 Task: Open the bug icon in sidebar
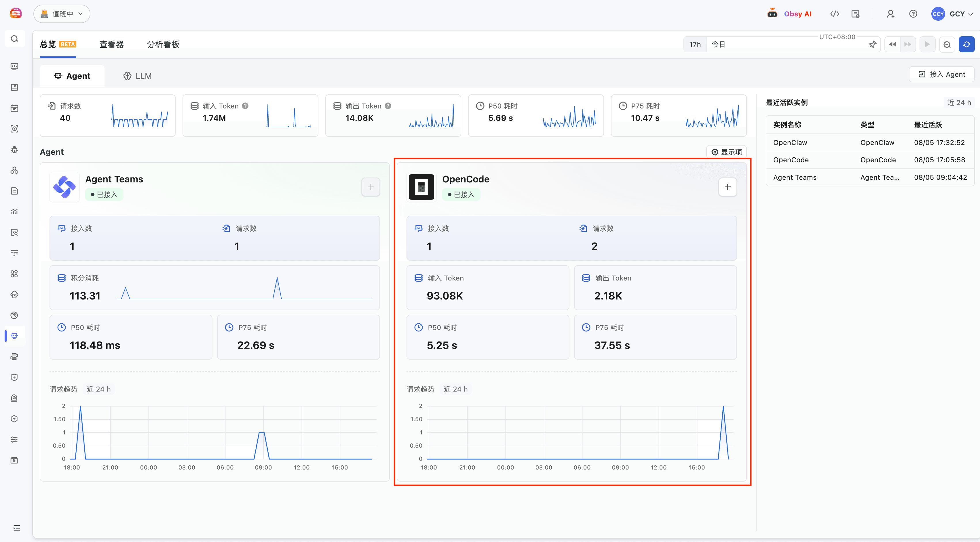(x=14, y=150)
